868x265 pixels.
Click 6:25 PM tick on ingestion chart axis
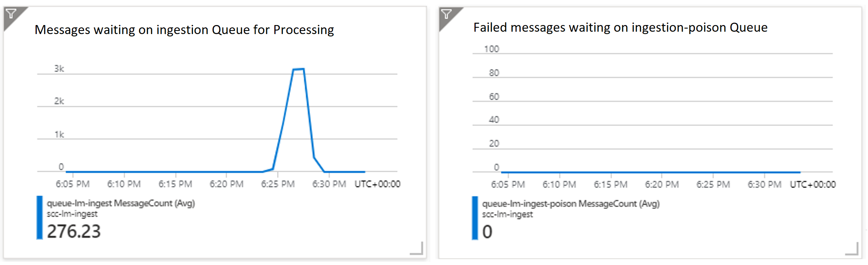coord(278,184)
